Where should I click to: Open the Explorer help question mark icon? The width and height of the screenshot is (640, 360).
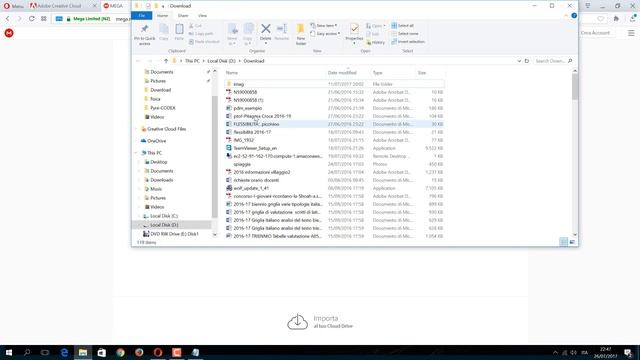574,16
